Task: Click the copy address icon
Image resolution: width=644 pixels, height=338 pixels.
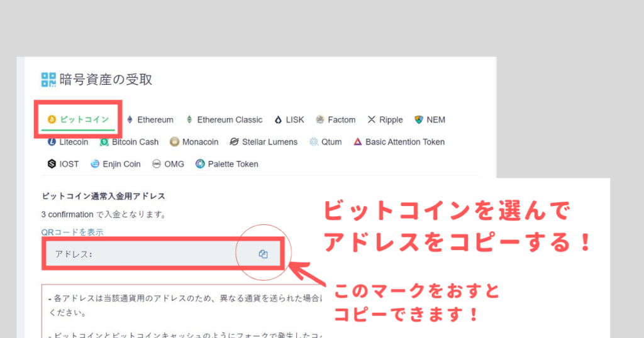Action: click(264, 254)
